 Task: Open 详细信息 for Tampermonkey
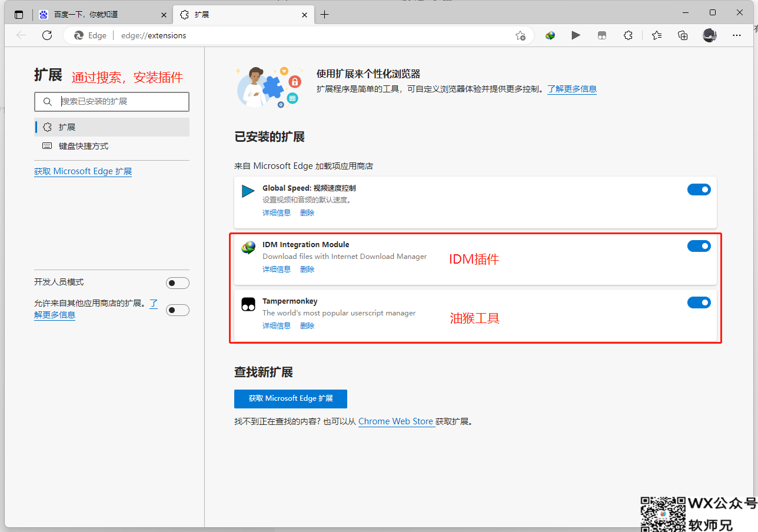tap(277, 326)
